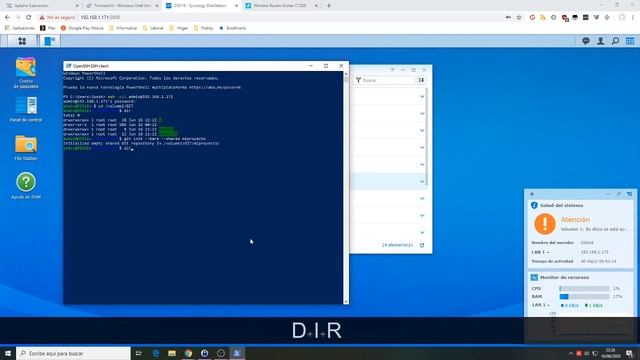This screenshot has height=360, width=640.
Task: Click the CPU usage bar
Action: [x=584, y=289]
